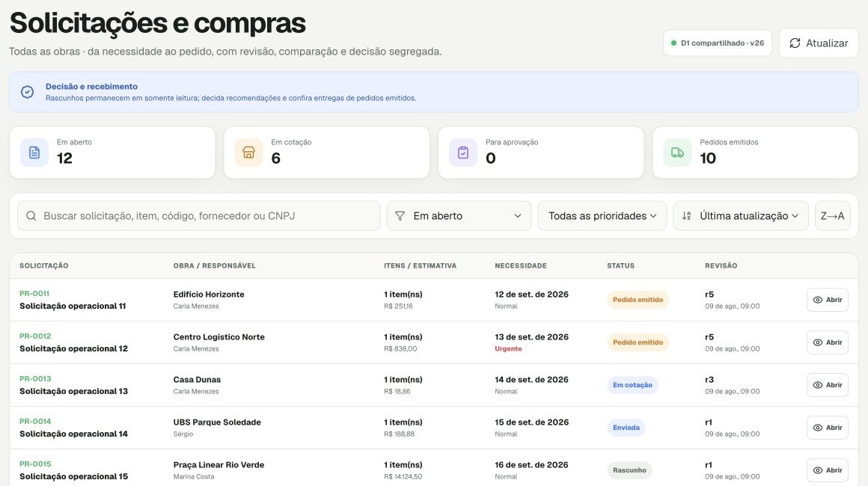Click the PR-0011 code link
868x486 pixels.
(34, 294)
